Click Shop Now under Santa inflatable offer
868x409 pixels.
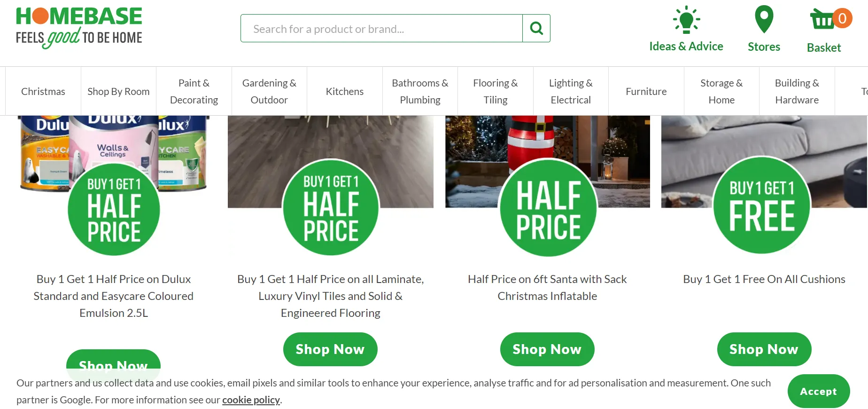click(x=547, y=349)
